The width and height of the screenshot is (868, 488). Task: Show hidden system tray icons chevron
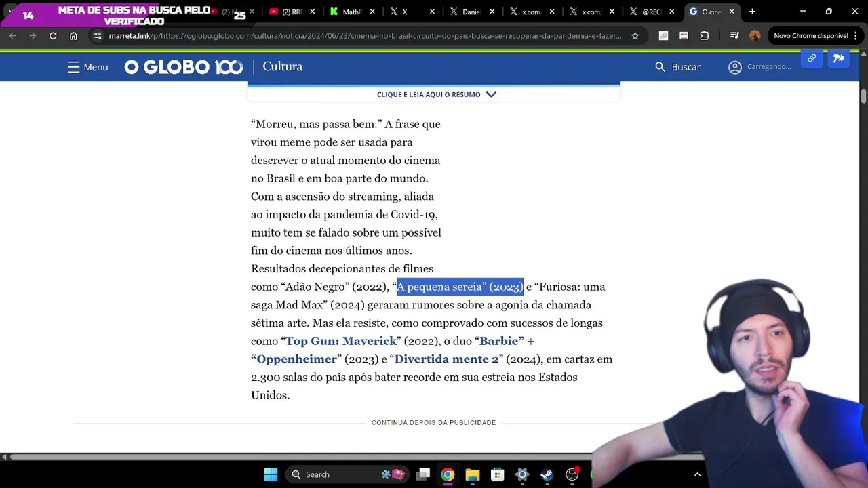(697, 474)
